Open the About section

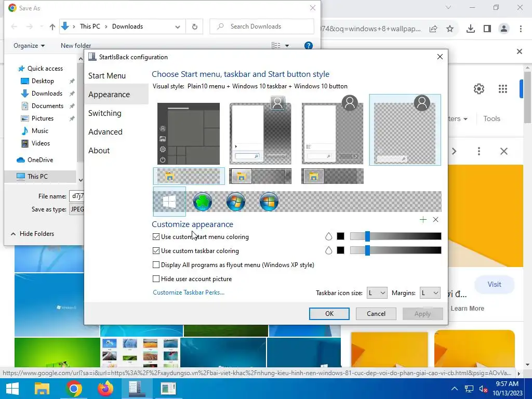click(99, 150)
